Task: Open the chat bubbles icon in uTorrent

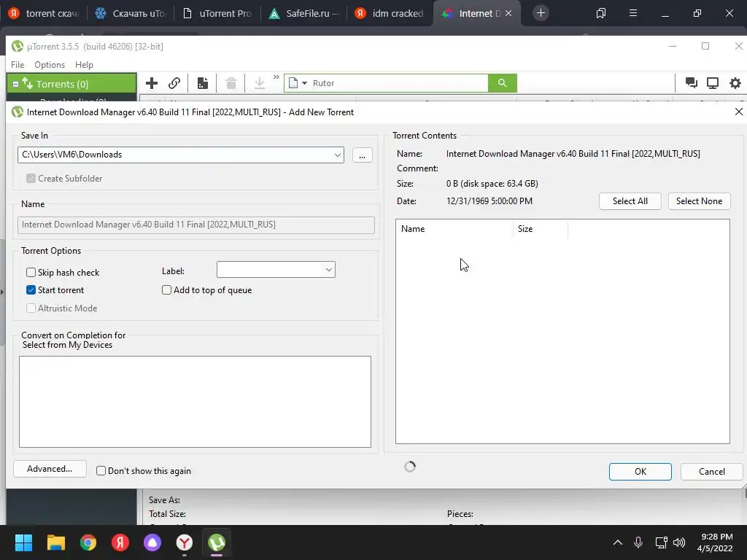Action: pos(692,83)
